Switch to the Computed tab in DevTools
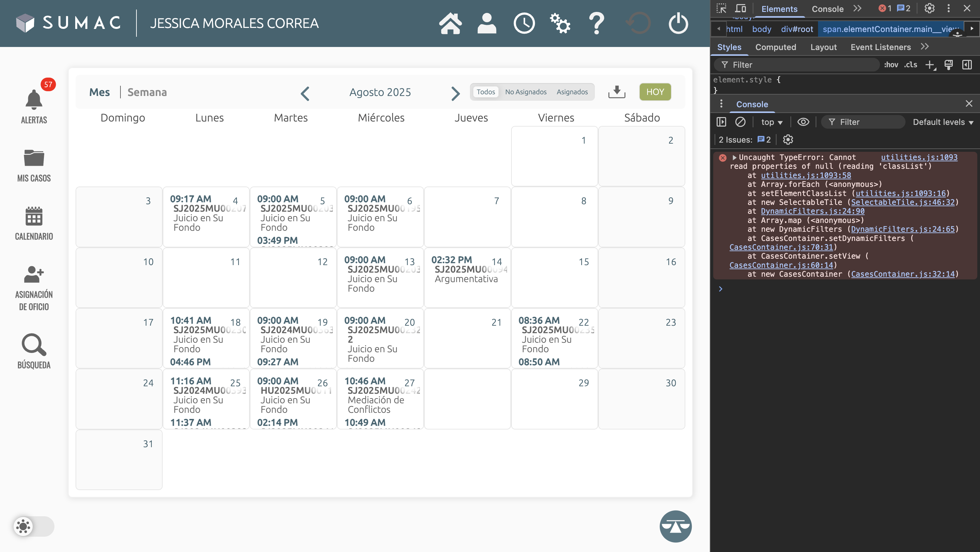Image resolution: width=980 pixels, height=552 pixels. pos(775,47)
